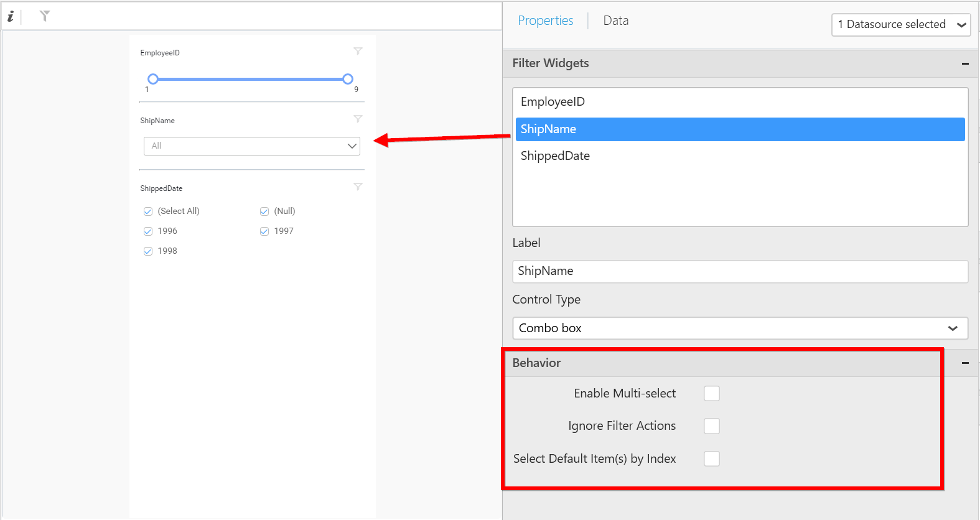Click the ShippedDate clear-filter funnel icon
Image resolution: width=980 pixels, height=520 pixels.
[x=358, y=187]
